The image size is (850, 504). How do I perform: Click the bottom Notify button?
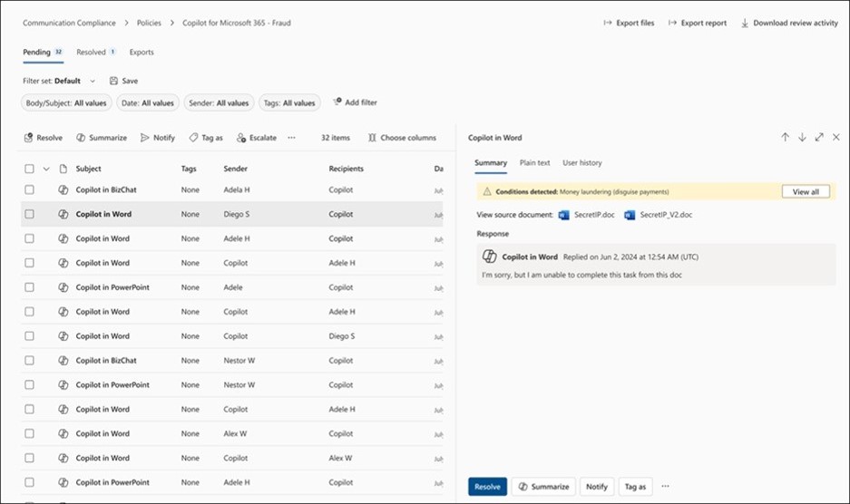[x=597, y=486]
